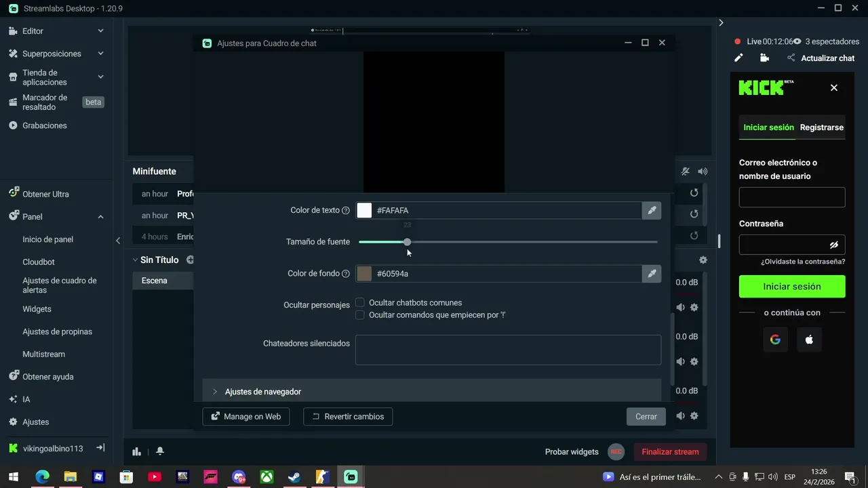The image size is (868, 488).
Task: Enable Ocultar comandos que empiecen por '!' checkbox
Action: (360, 315)
